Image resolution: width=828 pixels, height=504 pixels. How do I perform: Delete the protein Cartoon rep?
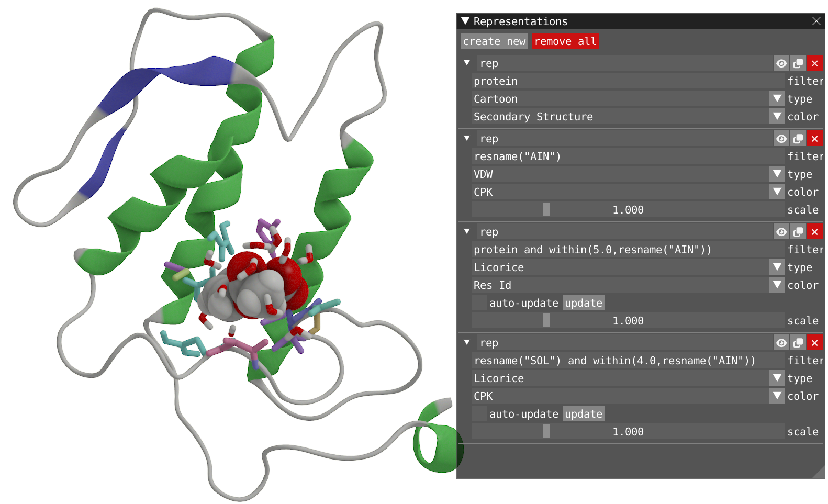pyautogui.click(x=814, y=63)
